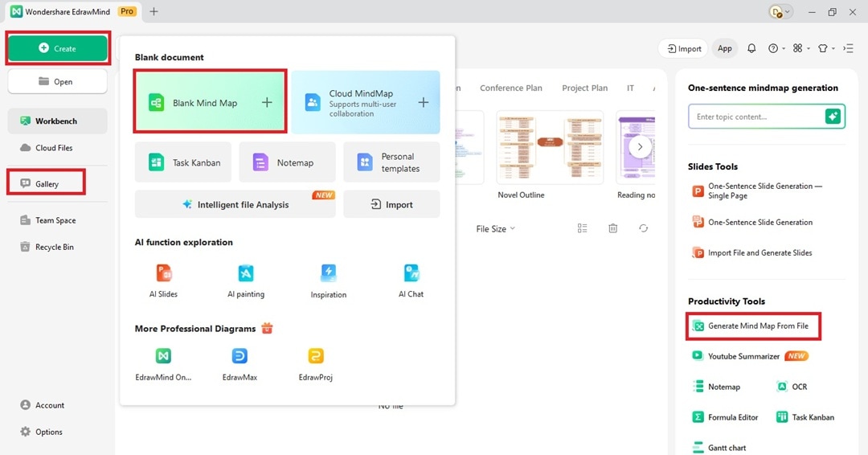Image resolution: width=868 pixels, height=455 pixels.
Task: Switch file list view mode icon
Action: click(583, 228)
